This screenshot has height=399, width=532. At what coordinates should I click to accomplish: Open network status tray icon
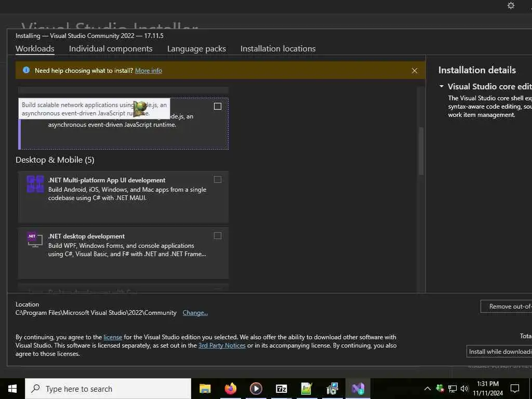point(453,389)
